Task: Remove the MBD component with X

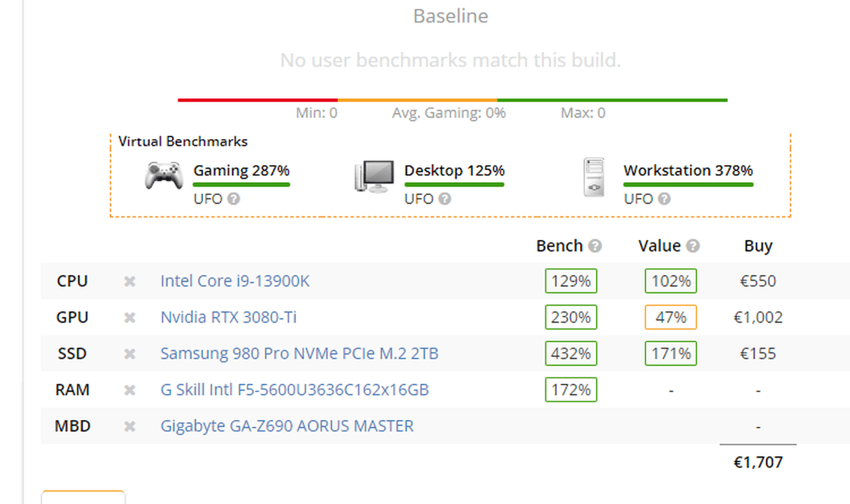Action: click(130, 426)
